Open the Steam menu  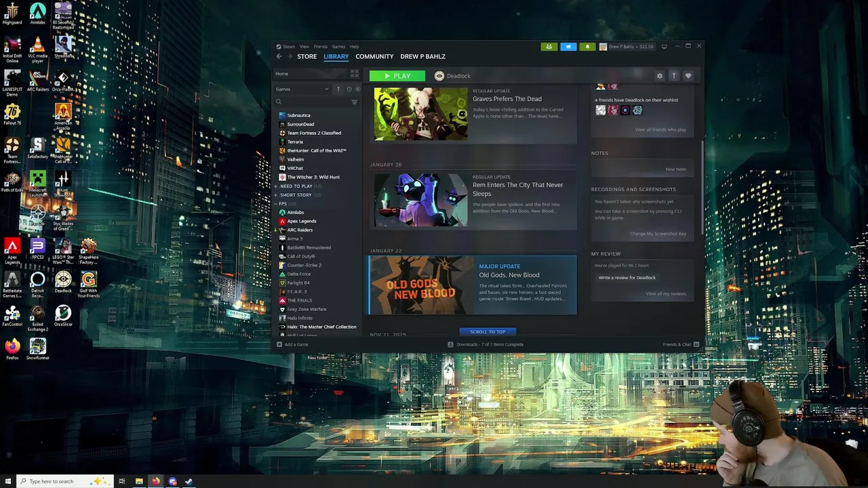(289, 47)
